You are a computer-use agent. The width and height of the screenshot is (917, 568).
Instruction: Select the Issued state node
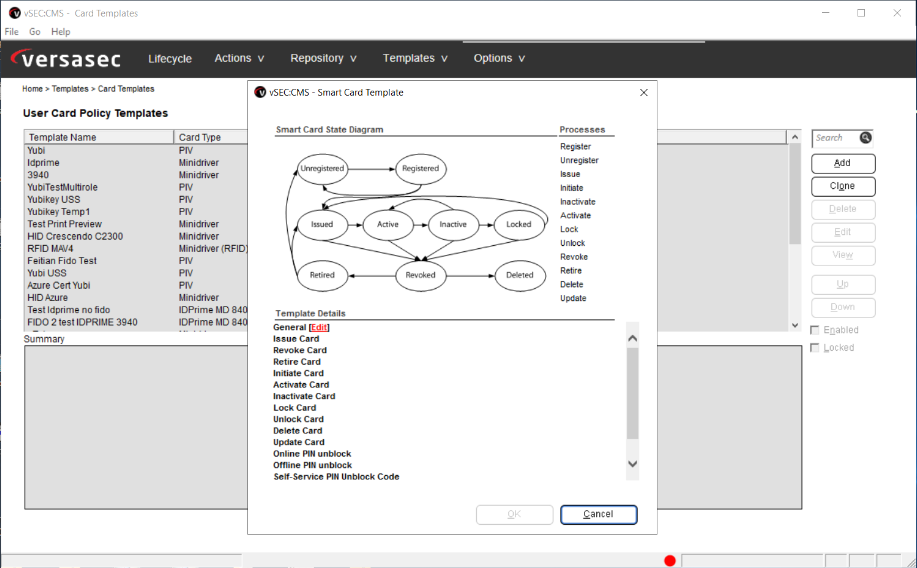pos(322,224)
